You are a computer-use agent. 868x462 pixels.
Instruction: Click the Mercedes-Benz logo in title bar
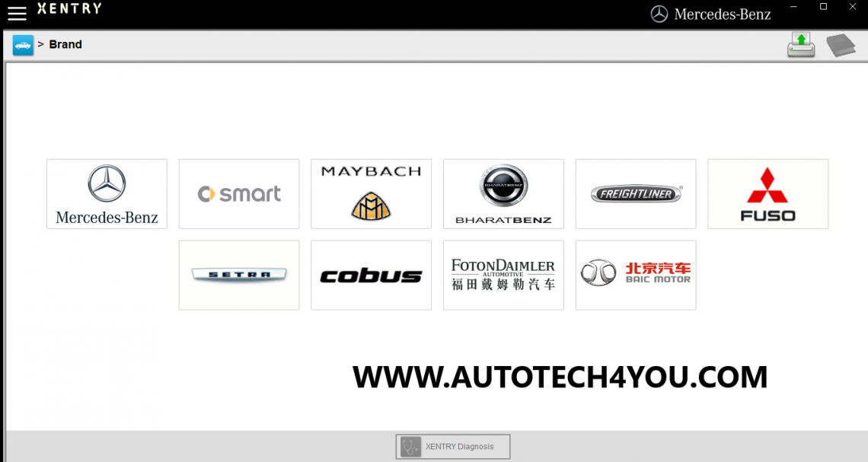tap(710, 14)
